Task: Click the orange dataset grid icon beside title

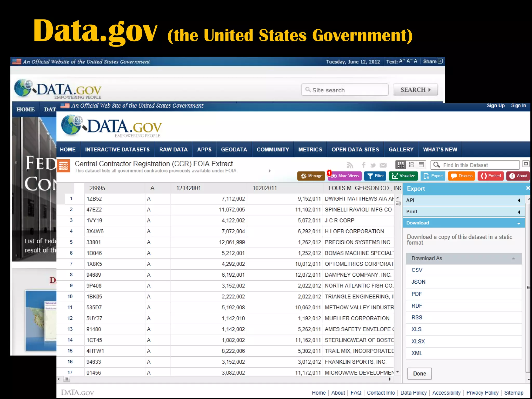Action: 63,166
